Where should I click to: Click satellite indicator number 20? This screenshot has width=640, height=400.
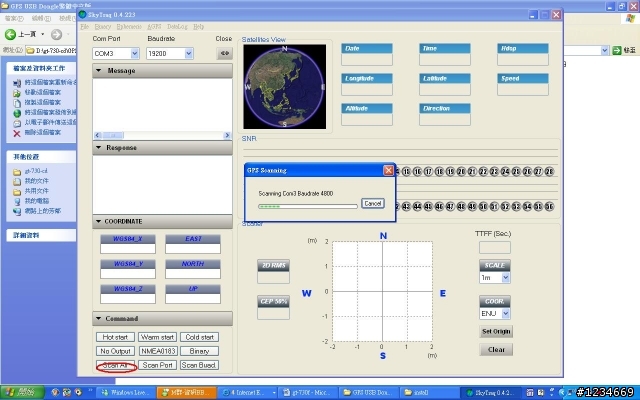461,172
